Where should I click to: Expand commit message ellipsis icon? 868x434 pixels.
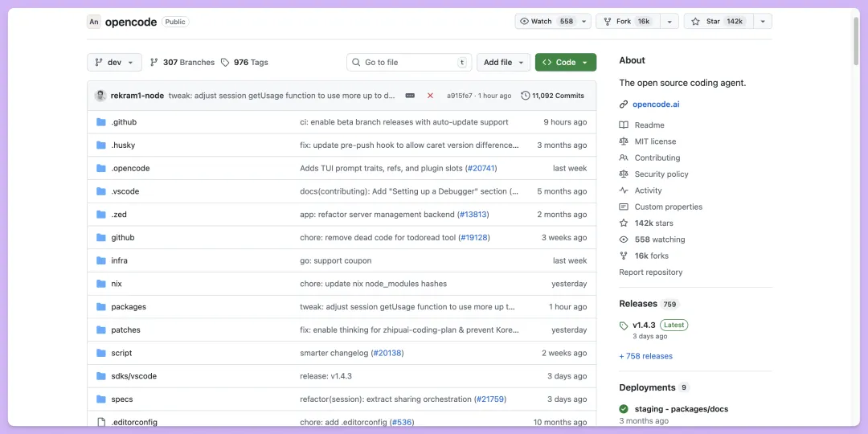click(x=410, y=96)
